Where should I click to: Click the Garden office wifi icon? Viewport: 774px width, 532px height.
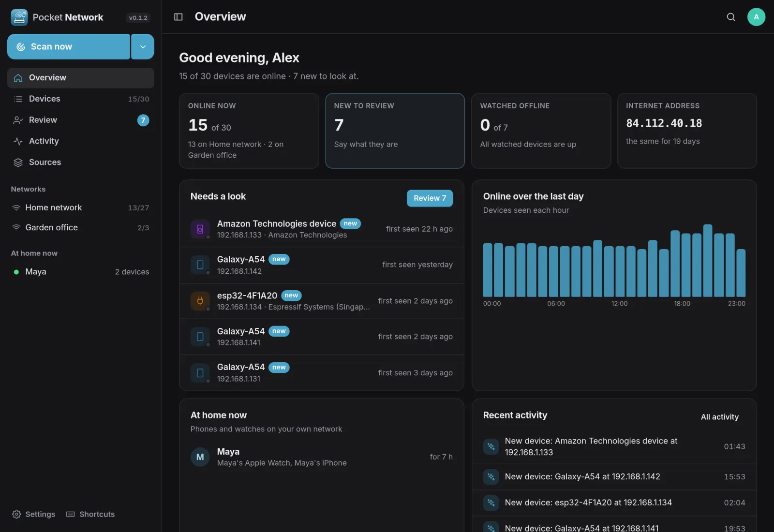[16, 227]
